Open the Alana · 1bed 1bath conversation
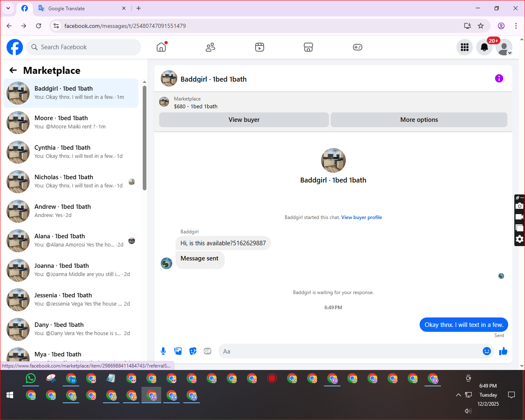 point(71,241)
